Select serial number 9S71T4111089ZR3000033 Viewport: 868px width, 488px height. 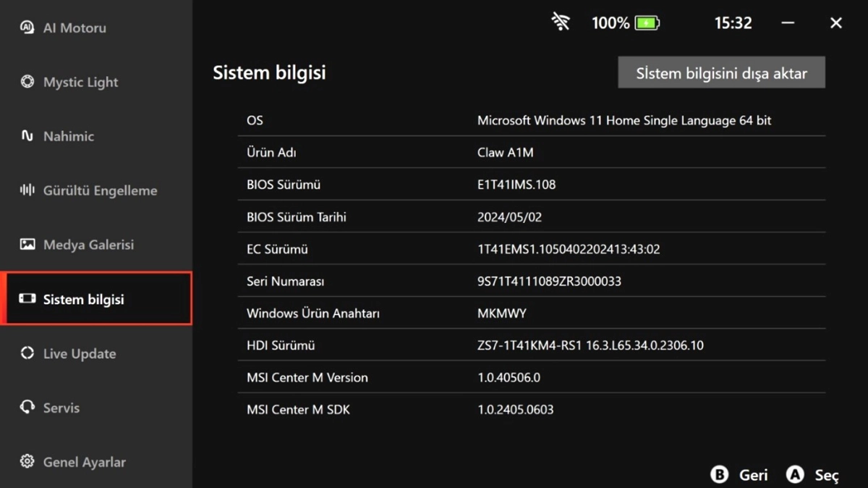[x=549, y=281]
